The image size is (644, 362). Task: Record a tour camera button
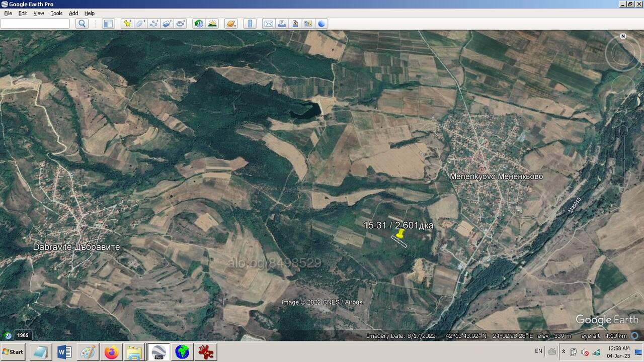click(180, 24)
